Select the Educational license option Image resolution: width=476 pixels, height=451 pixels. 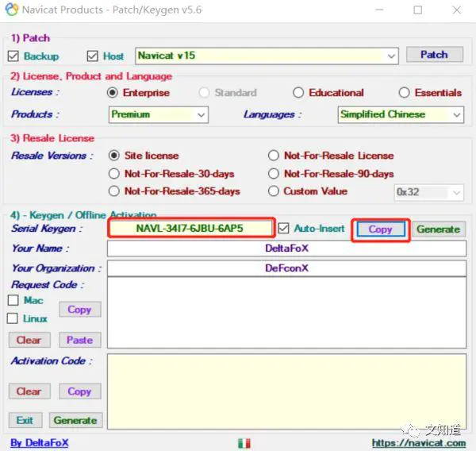(x=298, y=92)
